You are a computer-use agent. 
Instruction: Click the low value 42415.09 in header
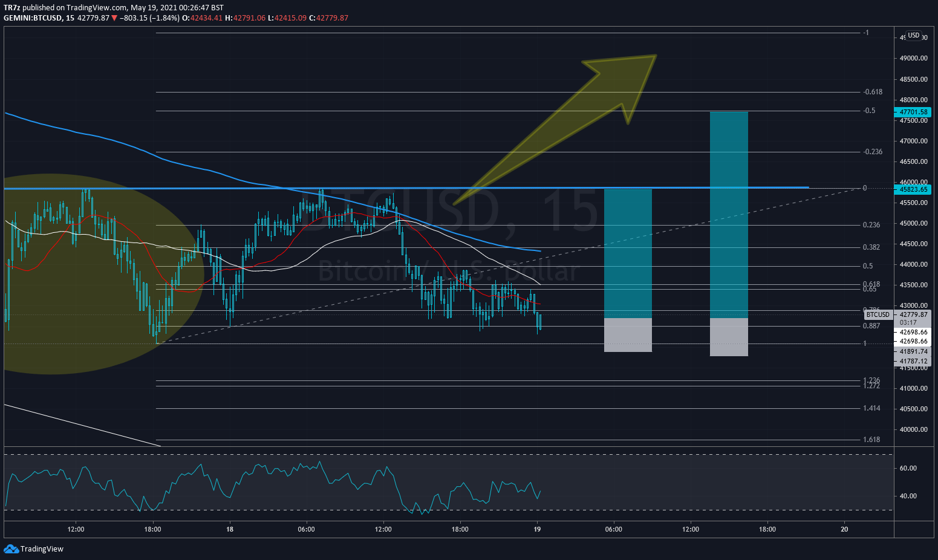point(290,18)
